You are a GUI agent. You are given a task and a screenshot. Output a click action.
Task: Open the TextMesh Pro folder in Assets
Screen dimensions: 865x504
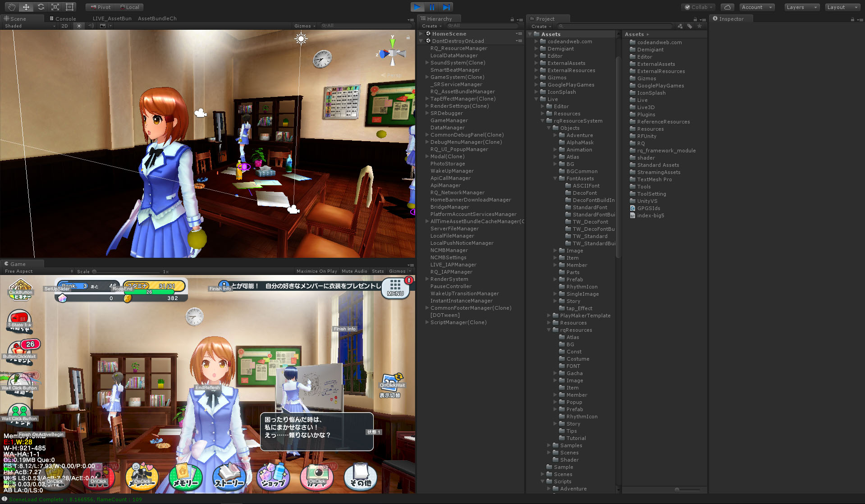(x=654, y=179)
